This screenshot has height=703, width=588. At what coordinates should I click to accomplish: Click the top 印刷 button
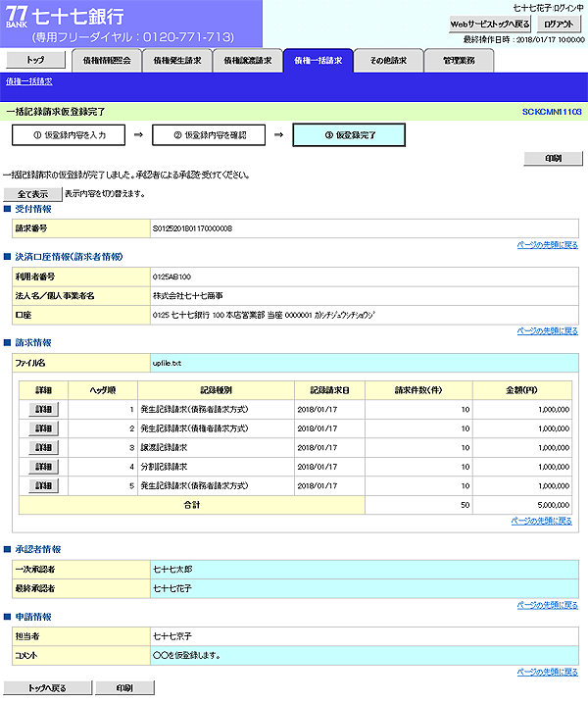point(554,158)
